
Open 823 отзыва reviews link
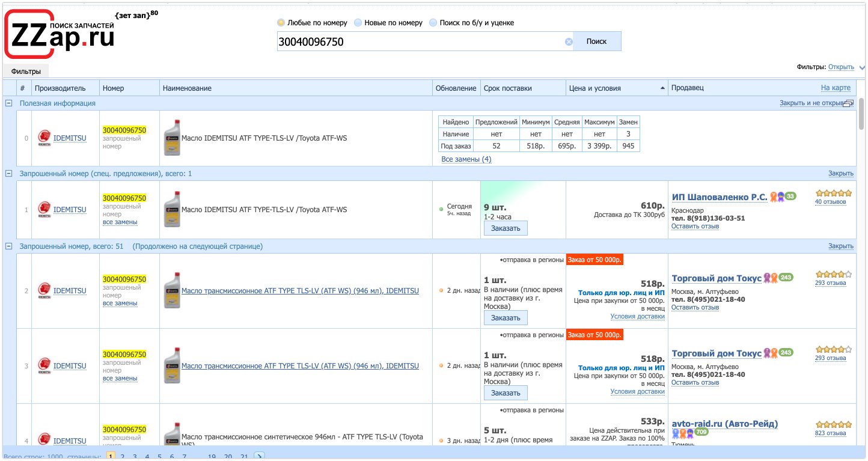coord(830,433)
